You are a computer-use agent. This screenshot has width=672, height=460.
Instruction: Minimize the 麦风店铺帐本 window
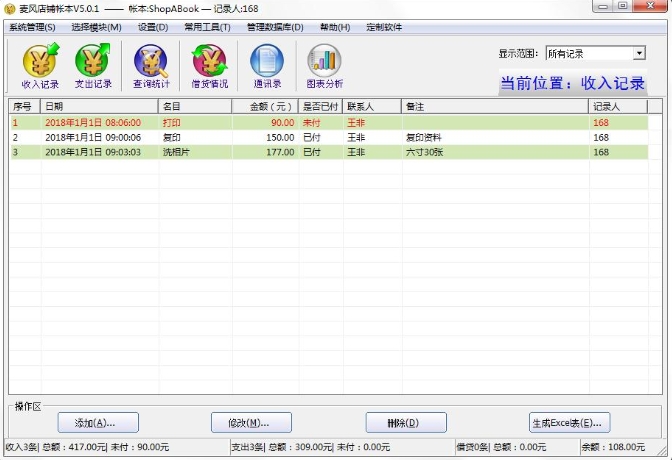point(603,6)
